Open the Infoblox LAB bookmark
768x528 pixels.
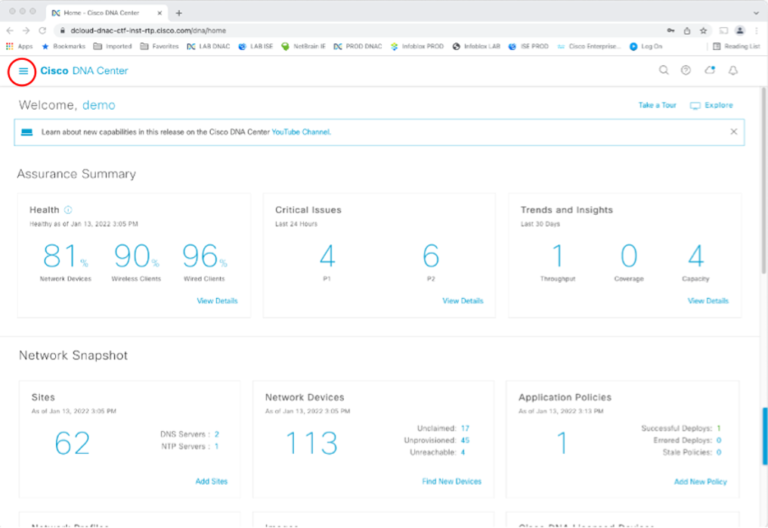coord(476,46)
